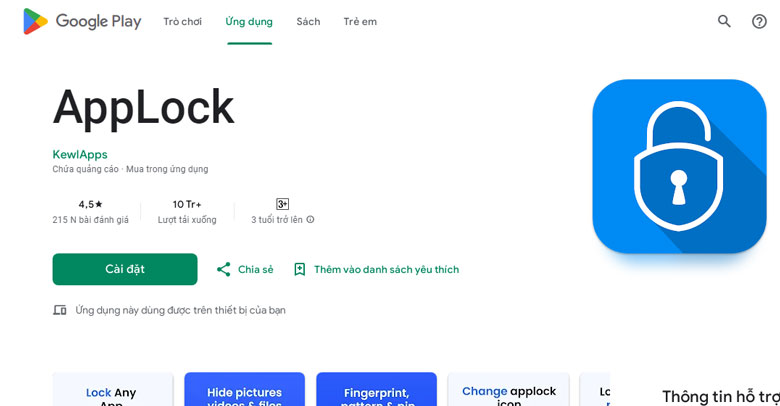Click the 4,5 star rating value
The image size is (780, 406).
91,204
